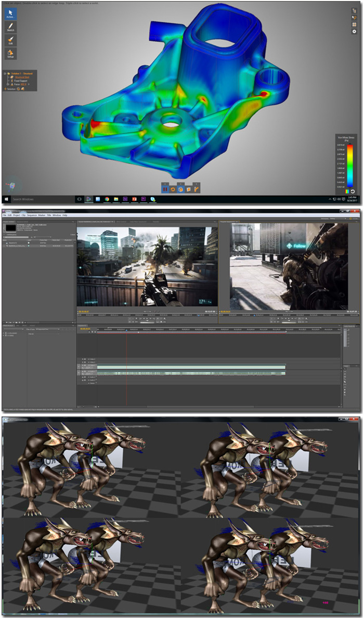
Task: Click the Audio Master Meters panel
Action: click(350, 344)
